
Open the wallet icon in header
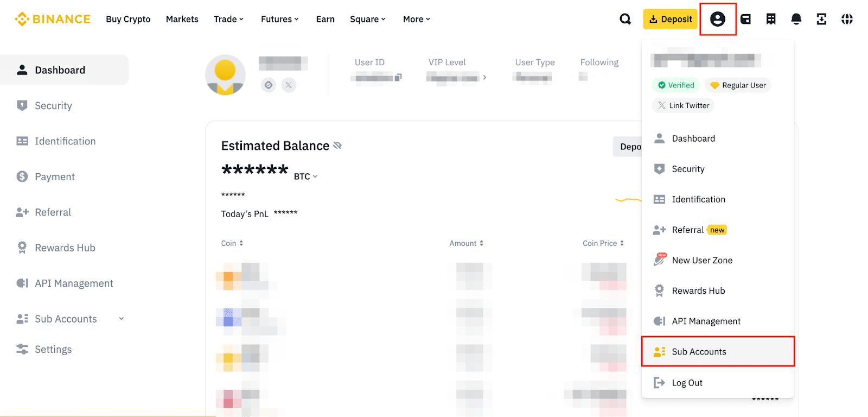[x=746, y=20]
